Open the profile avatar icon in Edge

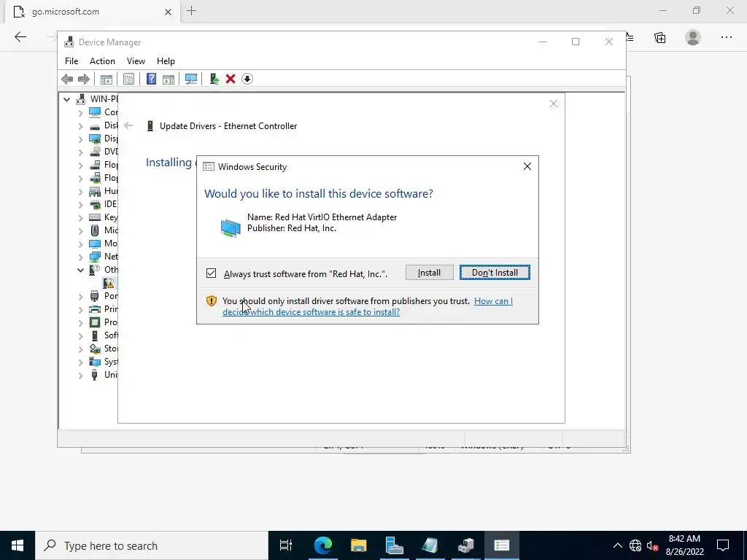693,38
